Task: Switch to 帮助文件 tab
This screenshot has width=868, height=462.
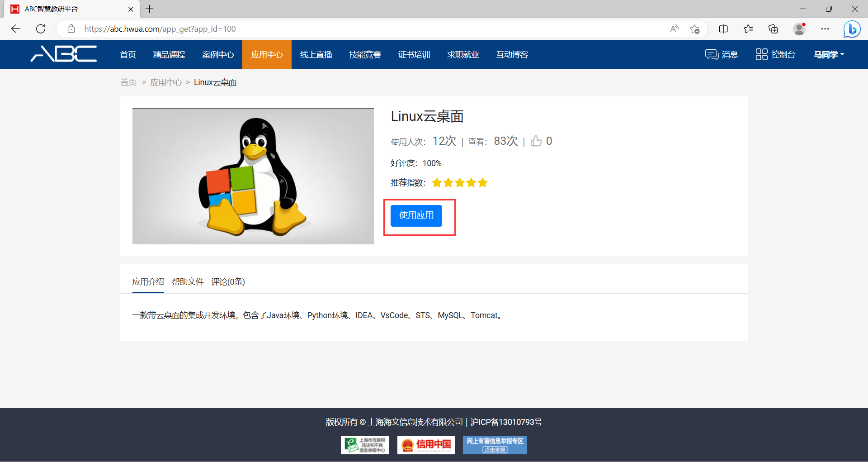Action: (x=188, y=282)
